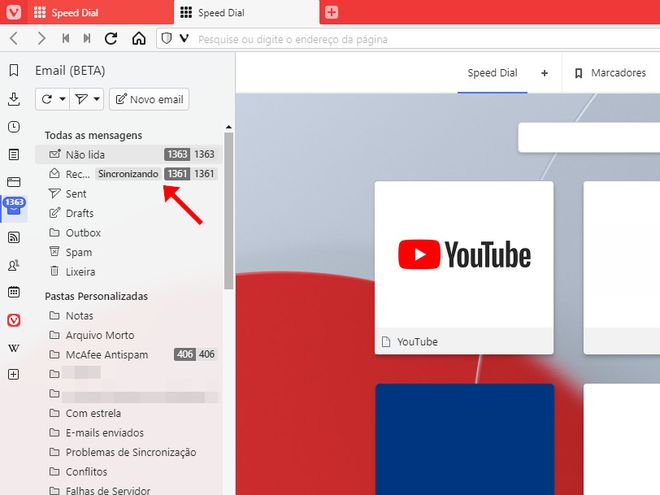Check for new mail with refresh button
Screen dimensions: 660x495
click(x=46, y=99)
